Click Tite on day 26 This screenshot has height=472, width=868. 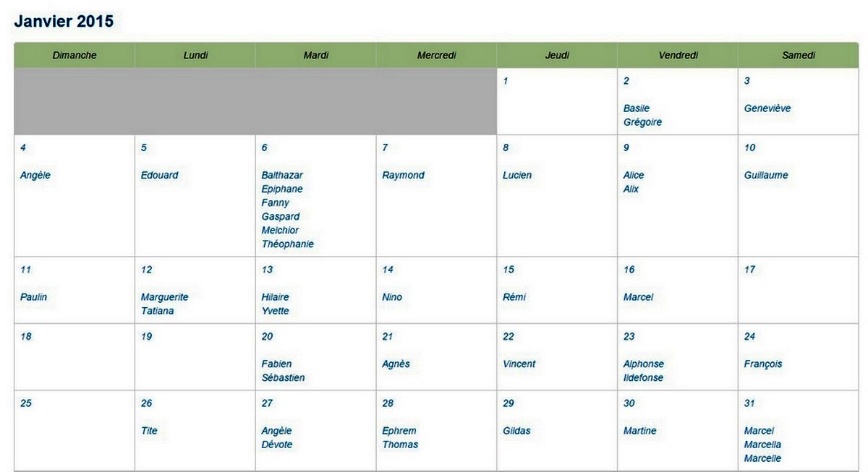tap(149, 431)
